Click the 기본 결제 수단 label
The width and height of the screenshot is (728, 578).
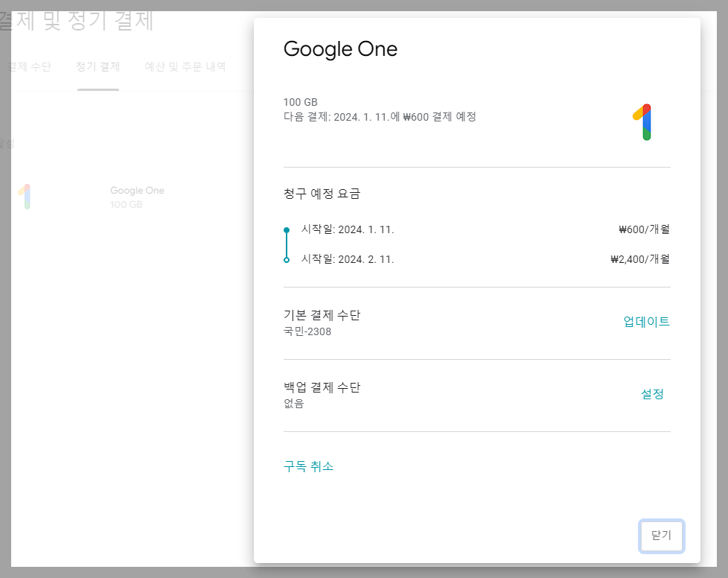(x=322, y=315)
